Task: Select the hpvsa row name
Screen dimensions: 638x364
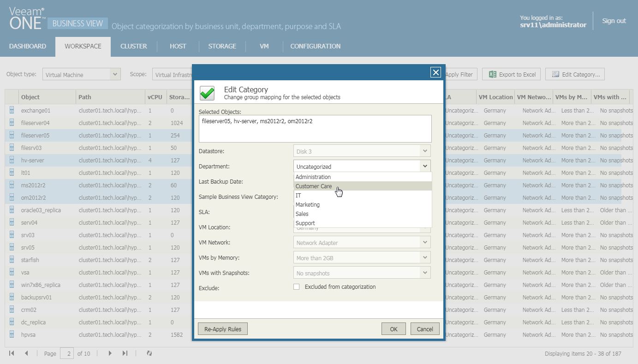Action: click(29, 335)
